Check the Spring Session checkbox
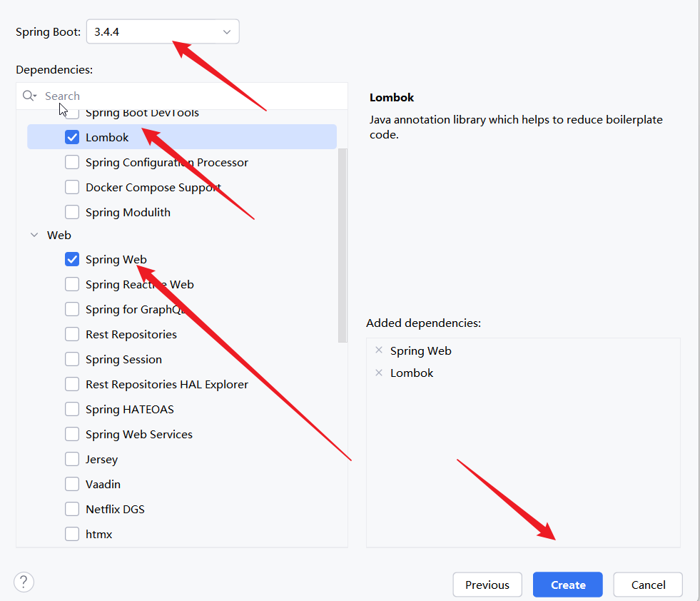This screenshot has width=700, height=601. tap(72, 360)
